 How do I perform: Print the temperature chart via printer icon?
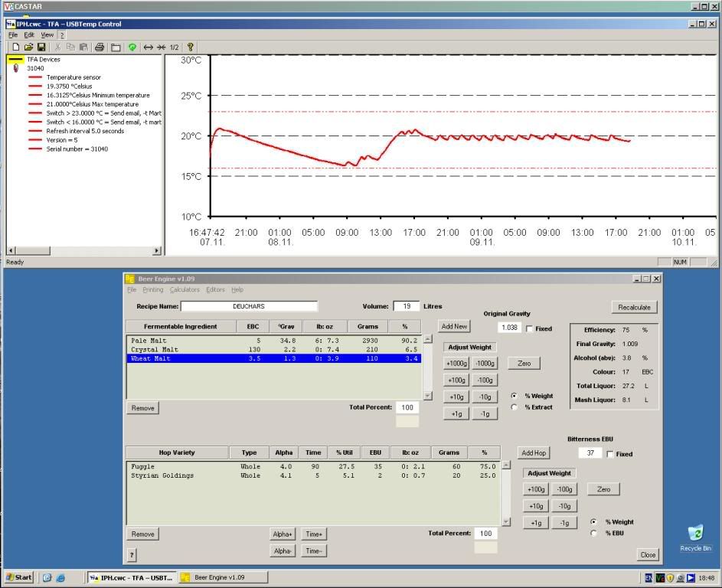coord(100,47)
